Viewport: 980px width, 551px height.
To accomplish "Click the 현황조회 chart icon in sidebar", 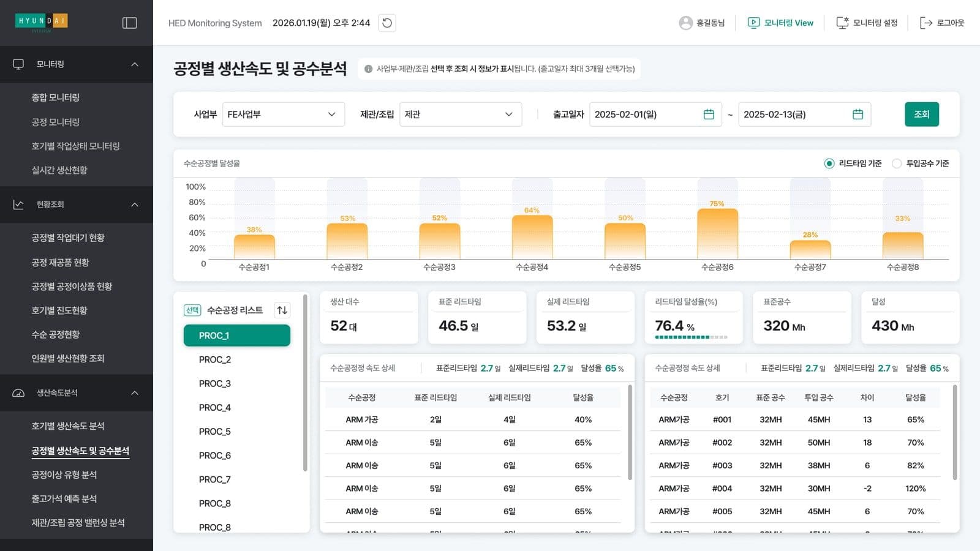I will (x=18, y=204).
